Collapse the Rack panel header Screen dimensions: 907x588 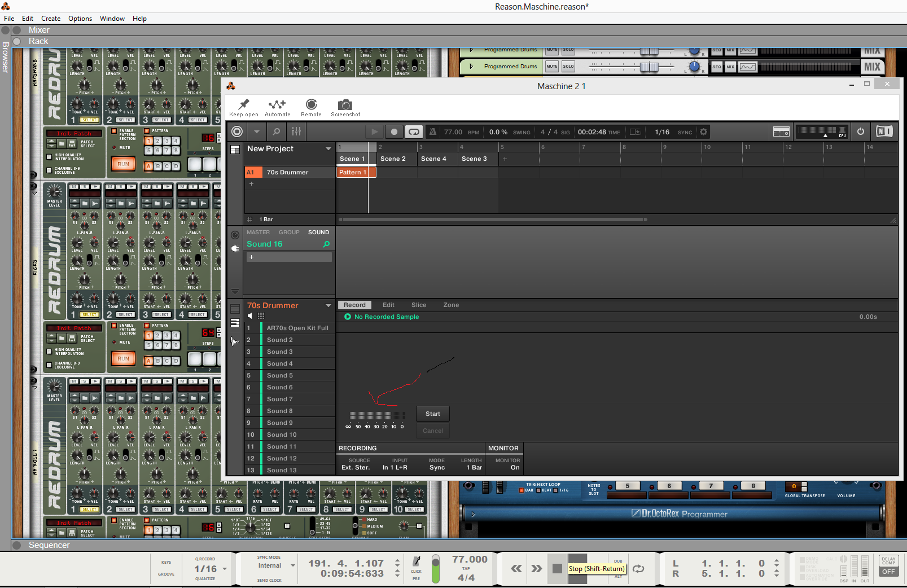tap(17, 41)
